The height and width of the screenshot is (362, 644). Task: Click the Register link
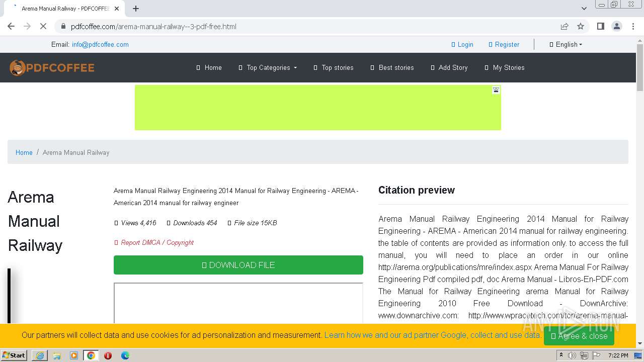[x=504, y=44]
